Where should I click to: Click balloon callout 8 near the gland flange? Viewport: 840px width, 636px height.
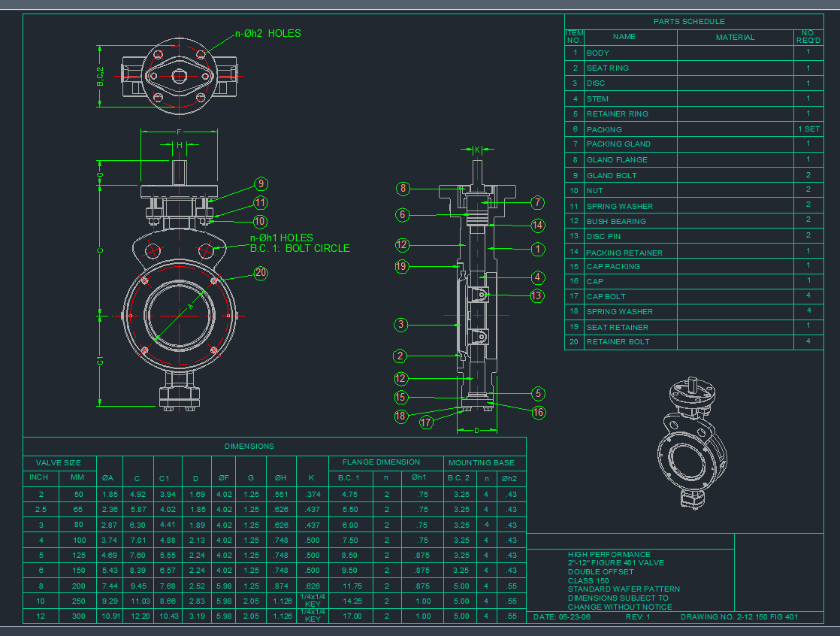403,189
